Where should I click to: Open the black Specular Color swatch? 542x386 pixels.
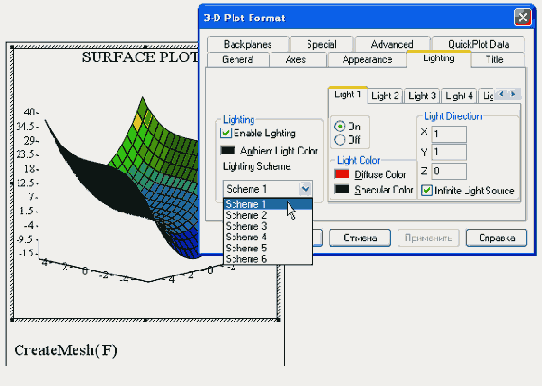[x=342, y=189]
